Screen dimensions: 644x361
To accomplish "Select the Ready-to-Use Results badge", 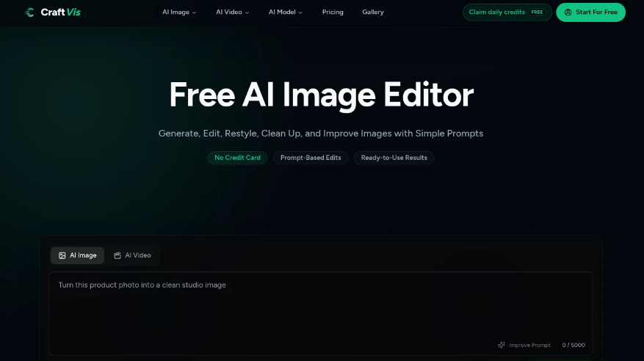I will (x=394, y=158).
